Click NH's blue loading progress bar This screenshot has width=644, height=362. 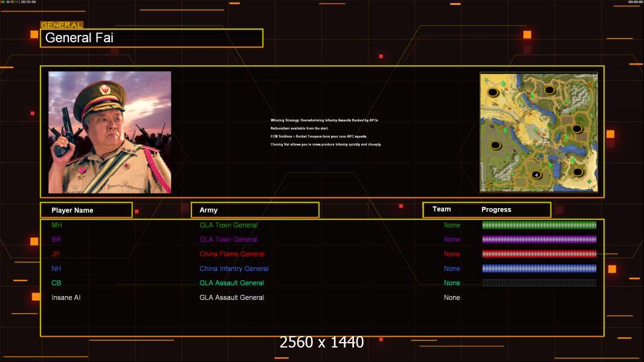(x=539, y=268)
